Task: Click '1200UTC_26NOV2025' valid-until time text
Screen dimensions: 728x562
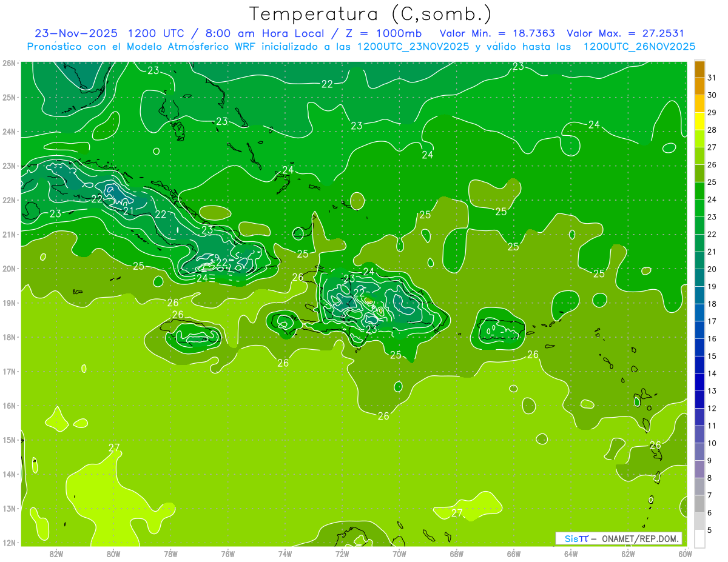Action: 639,47
